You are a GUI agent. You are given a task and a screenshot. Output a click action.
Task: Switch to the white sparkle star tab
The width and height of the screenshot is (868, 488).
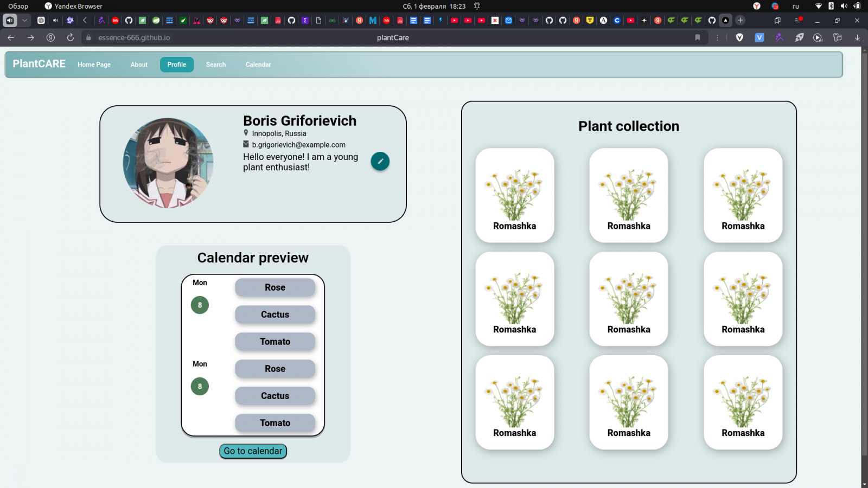644,20
